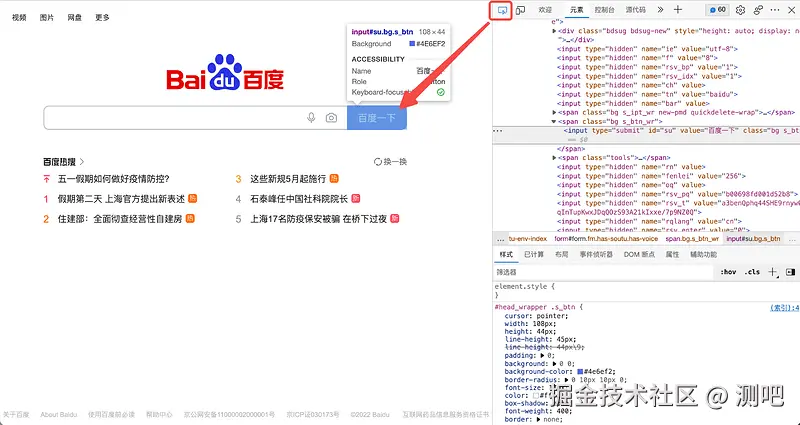Screen dimensions: 800x425
Task: Expand the span class tools node
Action: coord(554,158)
